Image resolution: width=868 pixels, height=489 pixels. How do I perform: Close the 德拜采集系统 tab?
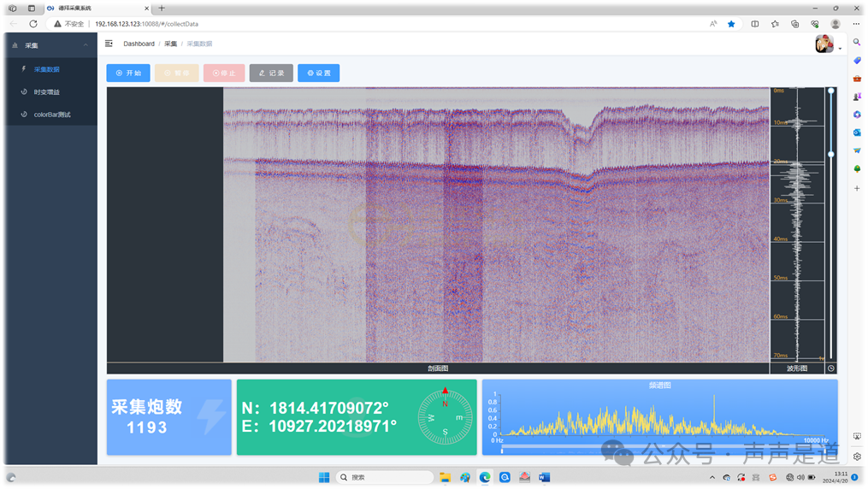pyautogui.click(x=147, y=9)
